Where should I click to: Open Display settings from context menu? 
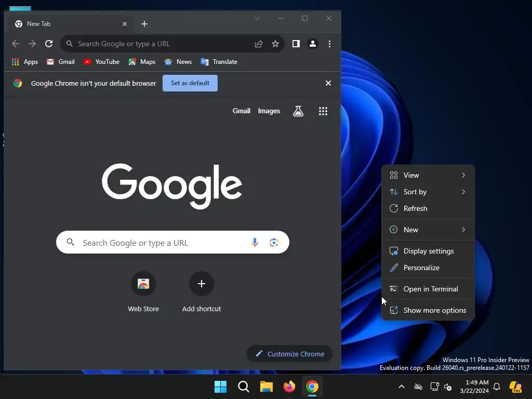point(428,251)
